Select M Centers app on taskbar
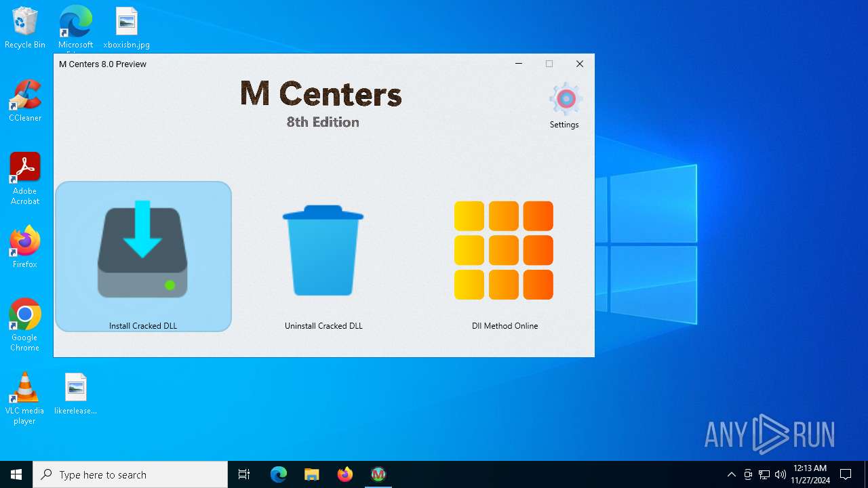 click(x=378, y=474)
